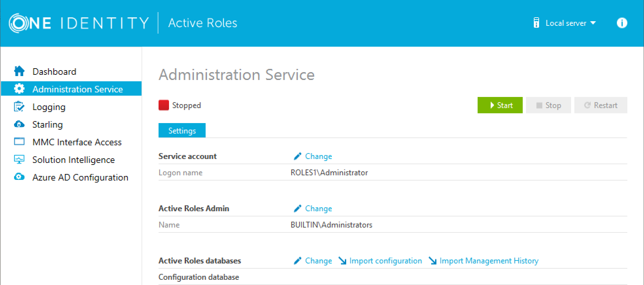Click pencil icon beside Active Roles Admin
The height and width of the screenshot is (285, 644).
coord(297,209)
